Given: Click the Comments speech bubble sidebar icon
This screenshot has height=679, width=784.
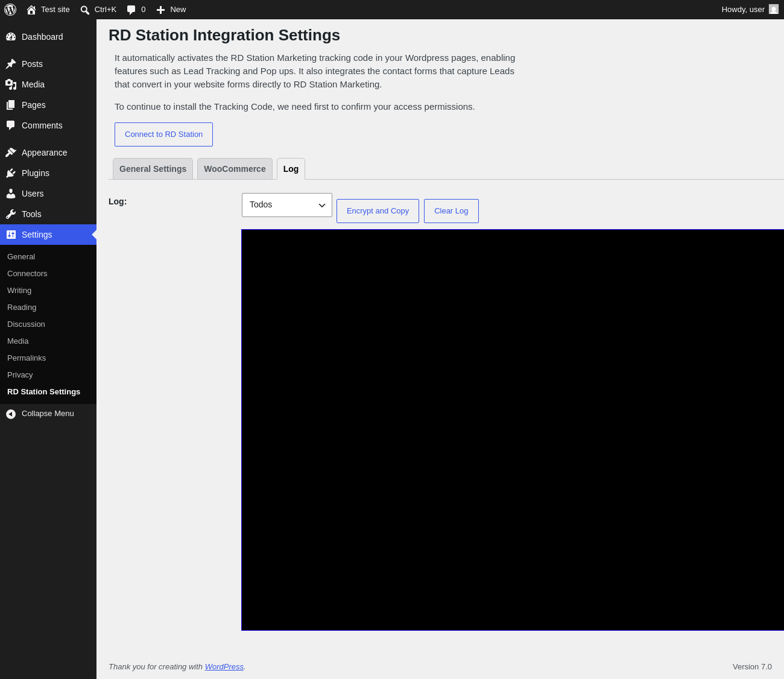Looking at the screenshot, I should tap(11, 125).
